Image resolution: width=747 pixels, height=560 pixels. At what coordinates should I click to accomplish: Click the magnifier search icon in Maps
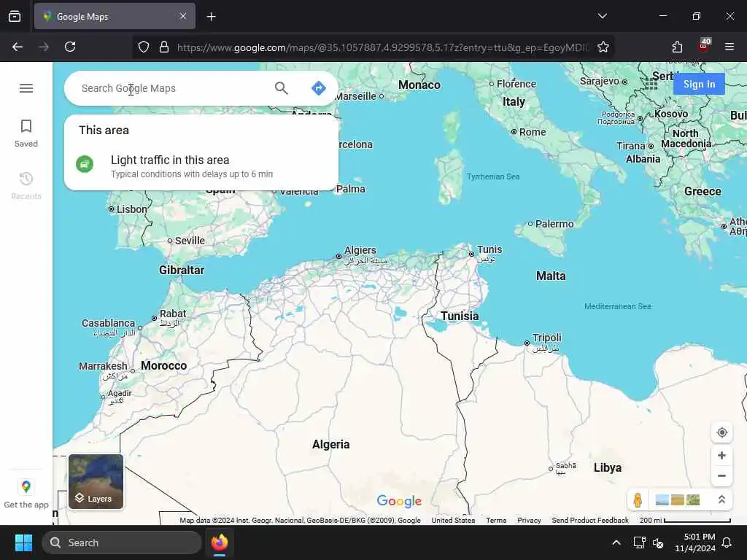click(x=281, y=88)
